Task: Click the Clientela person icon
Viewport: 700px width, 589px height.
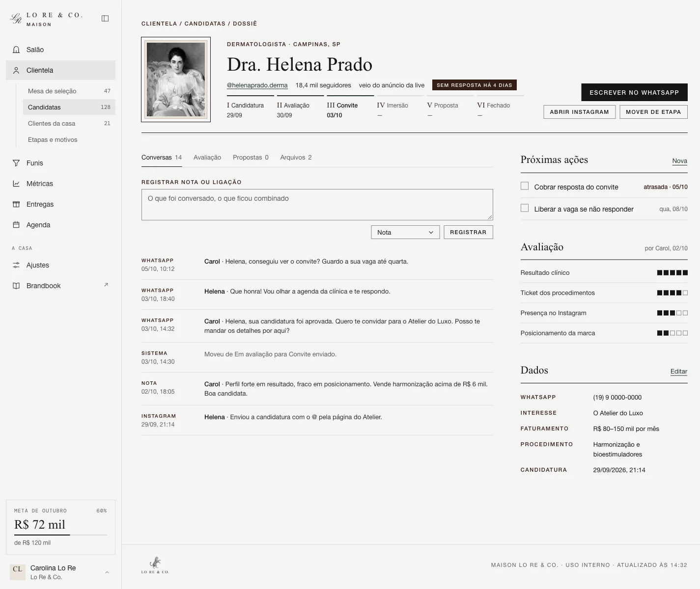Action: click(16, 70)
